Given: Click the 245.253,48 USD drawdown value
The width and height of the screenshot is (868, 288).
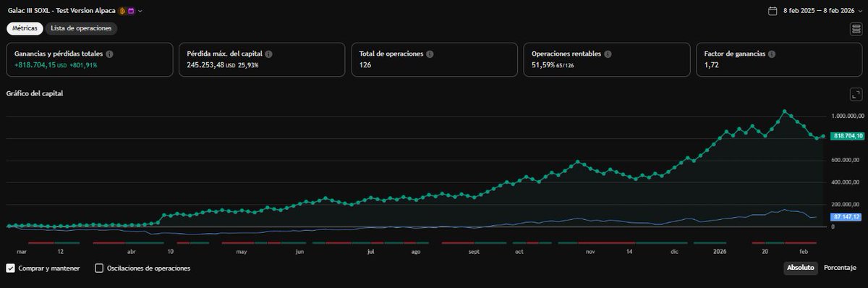Looking at the screenshot, I should (210, 65).
